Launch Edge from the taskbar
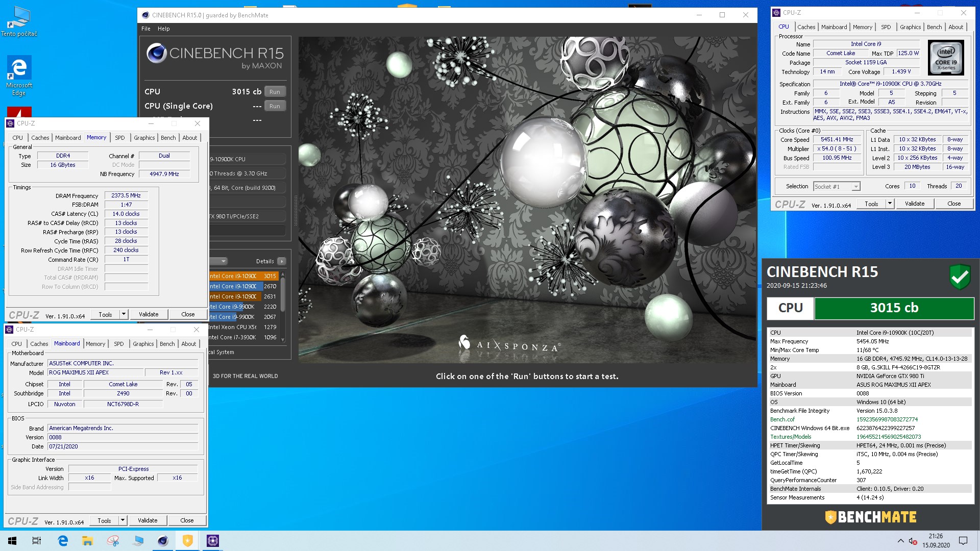 tap(63, 541)
